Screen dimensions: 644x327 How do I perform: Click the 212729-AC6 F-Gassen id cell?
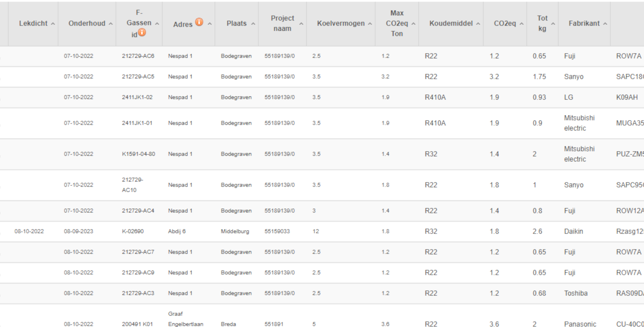point(138,56)
